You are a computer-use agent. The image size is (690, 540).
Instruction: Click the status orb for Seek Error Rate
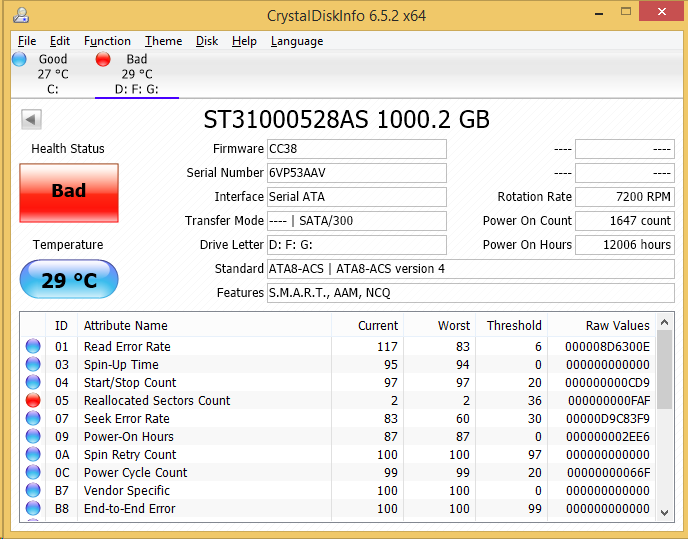(x=33, y=419)
